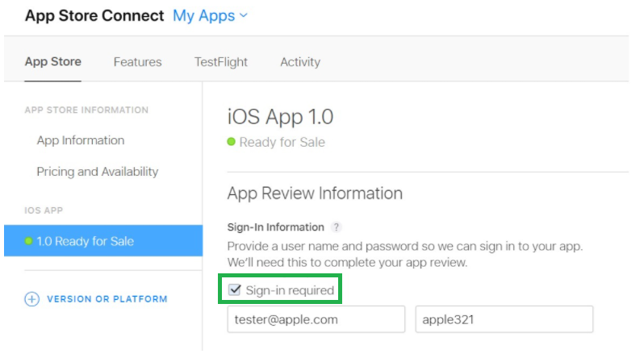The height and width of the screenshot is (358, 644).
Task: Click the Sign-In Information help question mark
Action: [337, 227]
